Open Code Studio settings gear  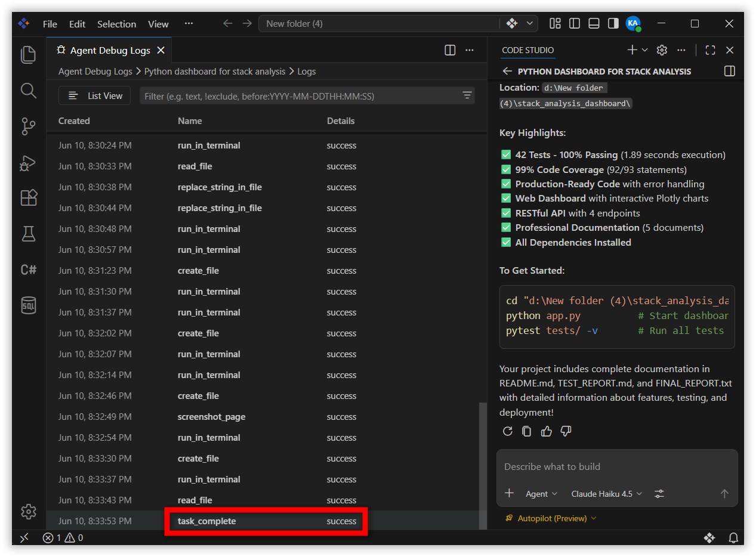(662, 50)
